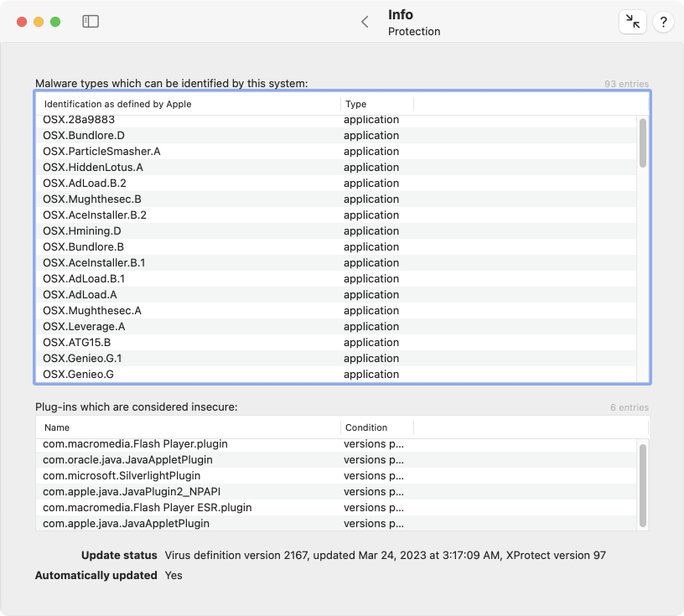Click the '93 entries' count label
The height and width of the screenshot is (616, 684).
coord(626,84)
